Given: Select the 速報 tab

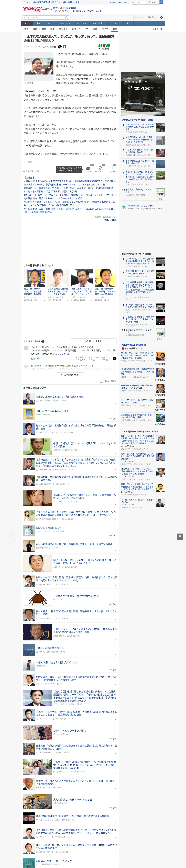Looking at the screenshot, I should pyautogui.click(x=38, y=23).
